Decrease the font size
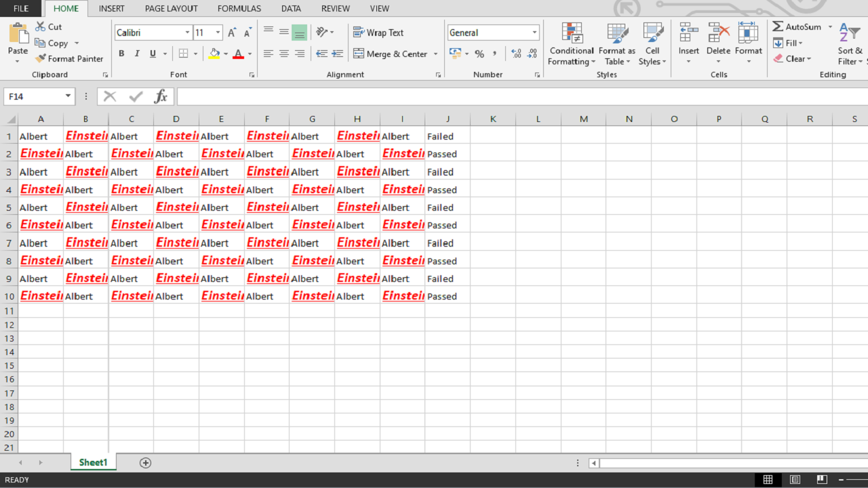 click(x=248, y=33)
